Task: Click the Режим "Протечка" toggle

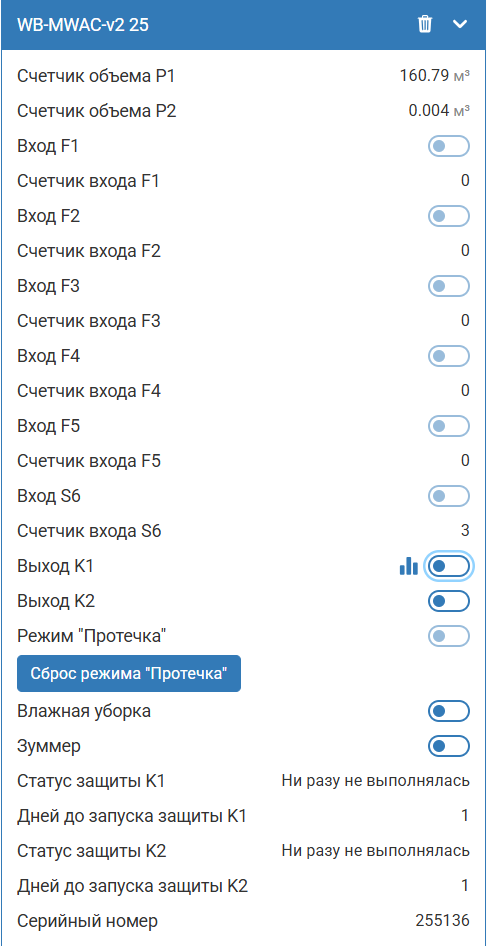Action: [x=449, y=636]
